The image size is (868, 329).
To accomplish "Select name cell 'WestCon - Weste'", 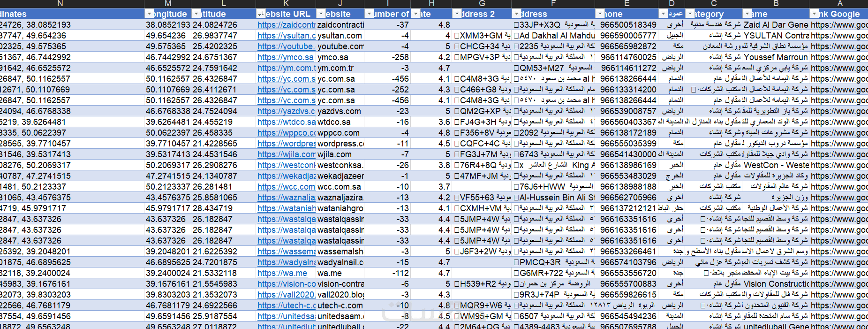I will (x=776, y=165).
